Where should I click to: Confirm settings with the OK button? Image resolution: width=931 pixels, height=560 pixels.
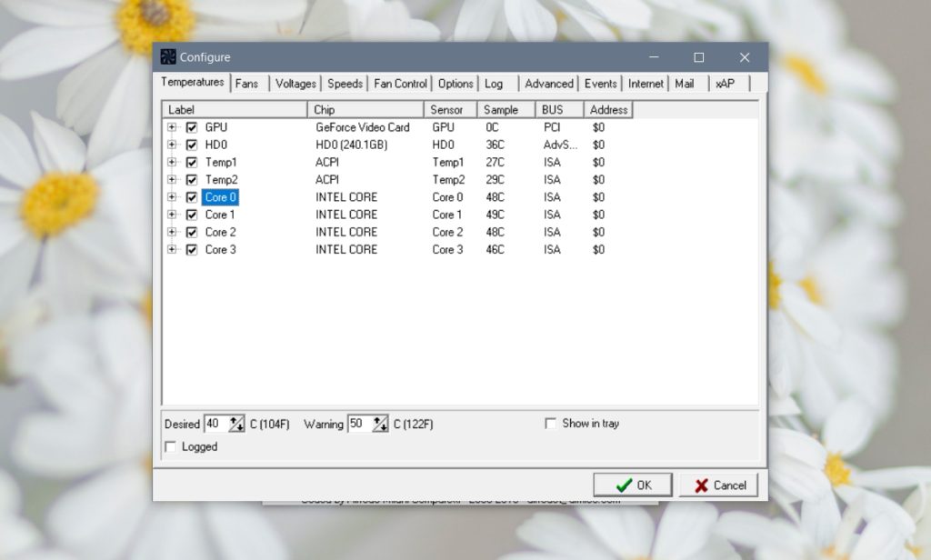click(632, 485)
